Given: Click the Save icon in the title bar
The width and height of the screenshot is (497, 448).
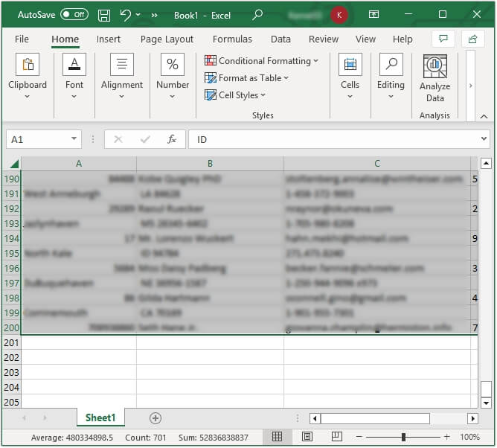Looking at the screenshot, I should point(104,15).
